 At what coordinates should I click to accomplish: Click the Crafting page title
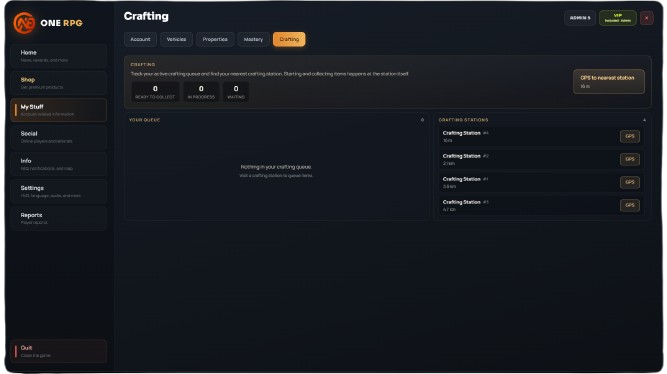click(x=146, y=16)
